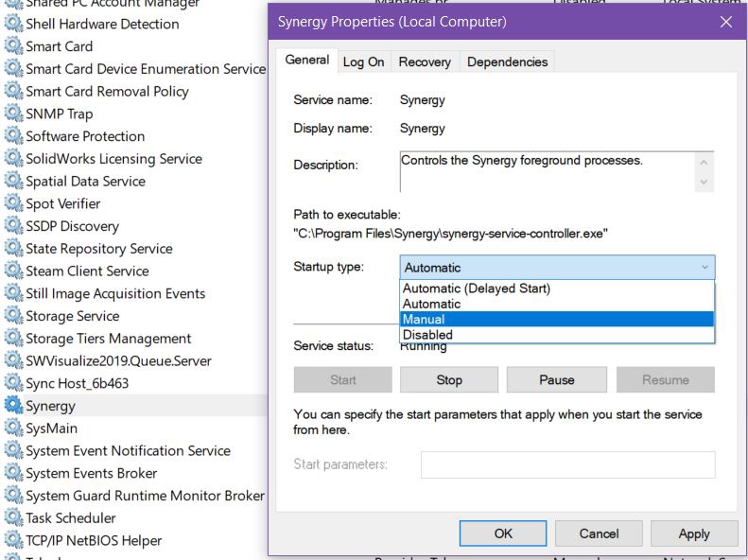Click gear icon beside Software Protection
Viewport: 748px width, 560px height.
click(13, 136)
